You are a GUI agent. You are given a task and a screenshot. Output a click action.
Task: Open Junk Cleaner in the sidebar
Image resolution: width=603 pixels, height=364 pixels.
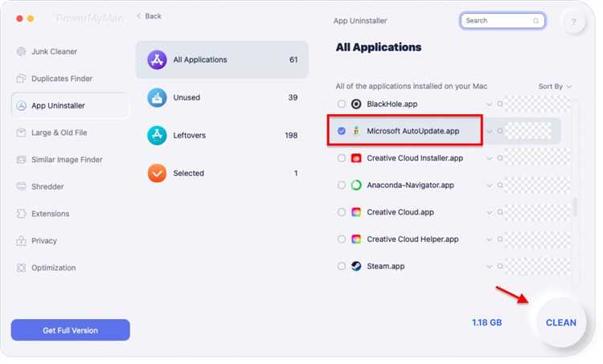pos(70,51)
